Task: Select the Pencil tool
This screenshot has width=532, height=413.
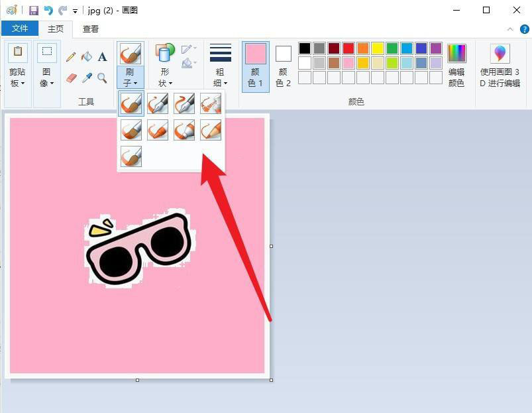Action: pos(71,57)
